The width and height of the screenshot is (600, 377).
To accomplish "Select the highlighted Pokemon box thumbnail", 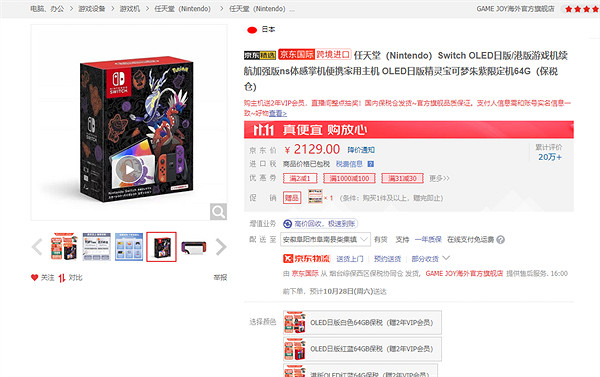I will pos(161,247).
